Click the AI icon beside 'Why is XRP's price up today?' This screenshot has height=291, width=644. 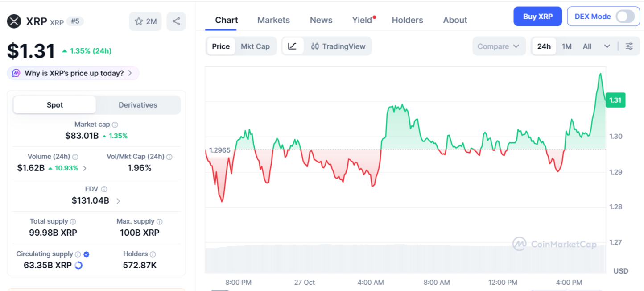(x=16, y=73)
